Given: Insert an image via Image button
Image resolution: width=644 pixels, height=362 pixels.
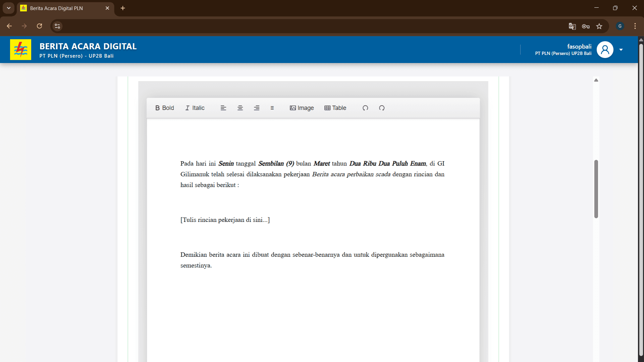Looking at the screenshot, I should point(302,108).
